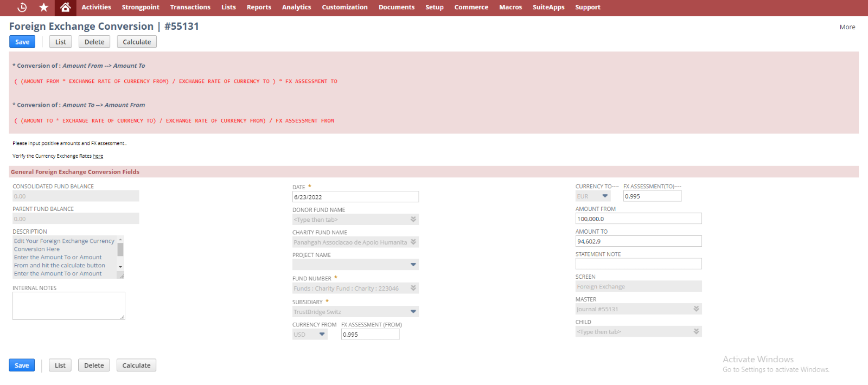Open Fund Number double-arrow selector

(x=413, y=288)
